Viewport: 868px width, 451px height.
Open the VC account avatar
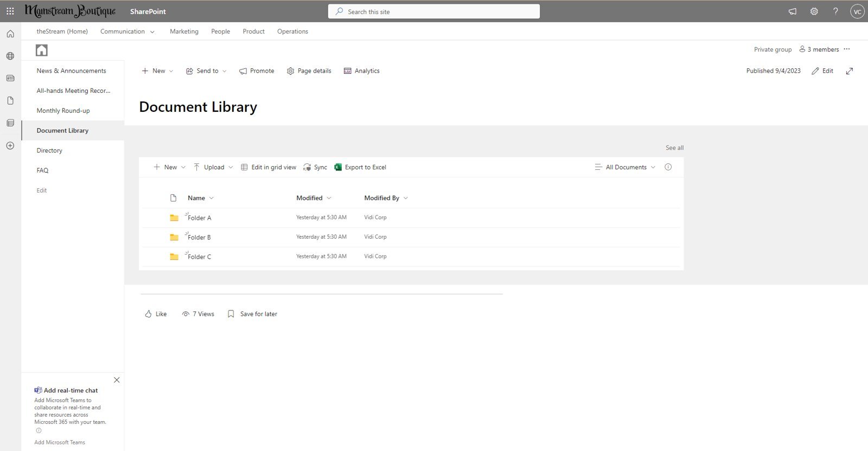coord(857,11)
